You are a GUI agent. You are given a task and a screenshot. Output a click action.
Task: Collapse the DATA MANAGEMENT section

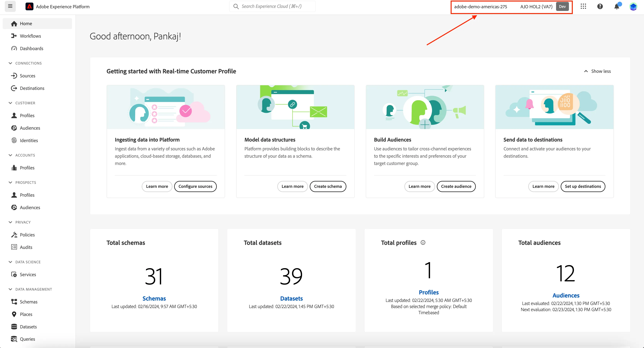point(10,289)
